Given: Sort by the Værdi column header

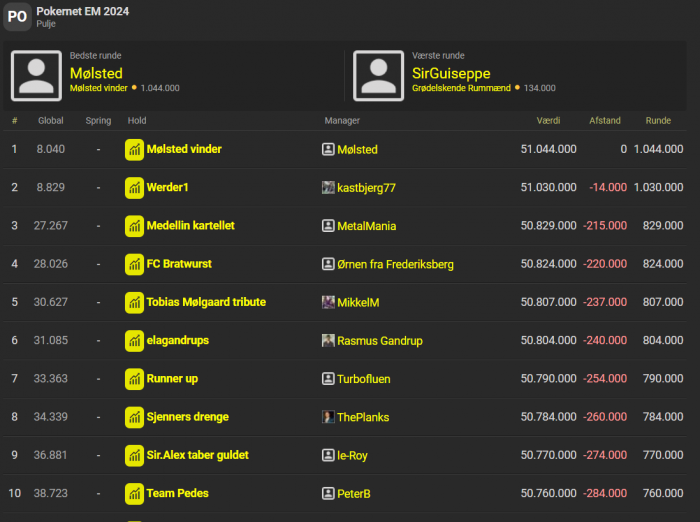Looking at the screenshot, I should [548, 121].
